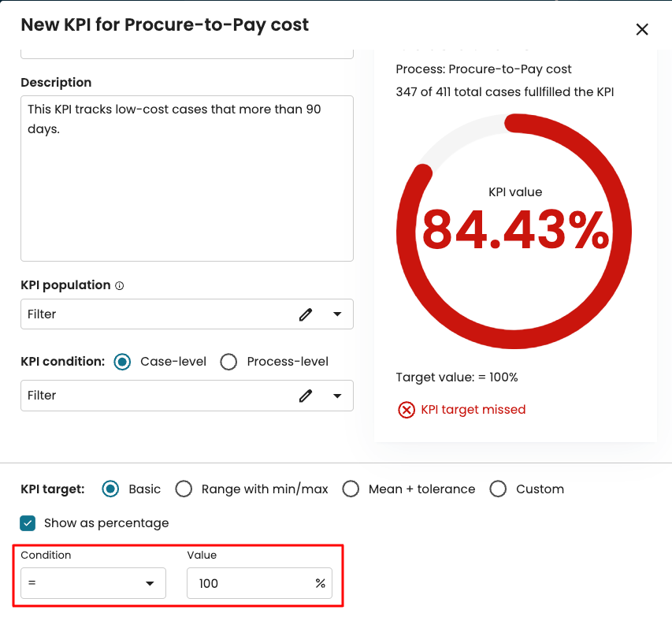672x632 pixels.
Task: Select the Custom KPI target option
Action: click(498, 489)
